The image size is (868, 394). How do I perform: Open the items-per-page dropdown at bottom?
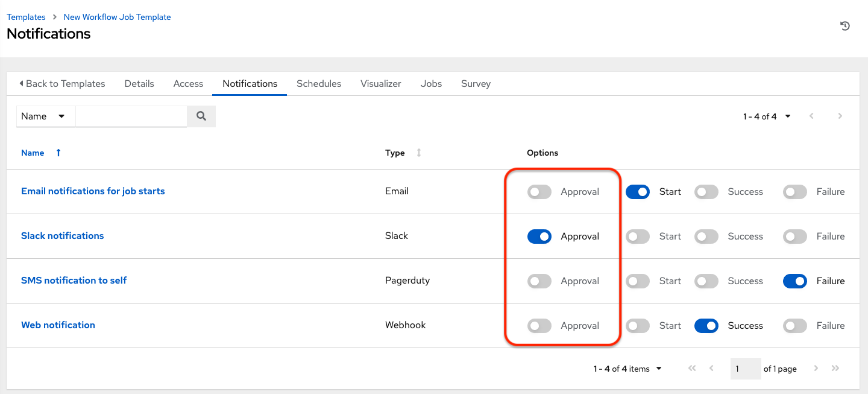click(x=659, y=368)
